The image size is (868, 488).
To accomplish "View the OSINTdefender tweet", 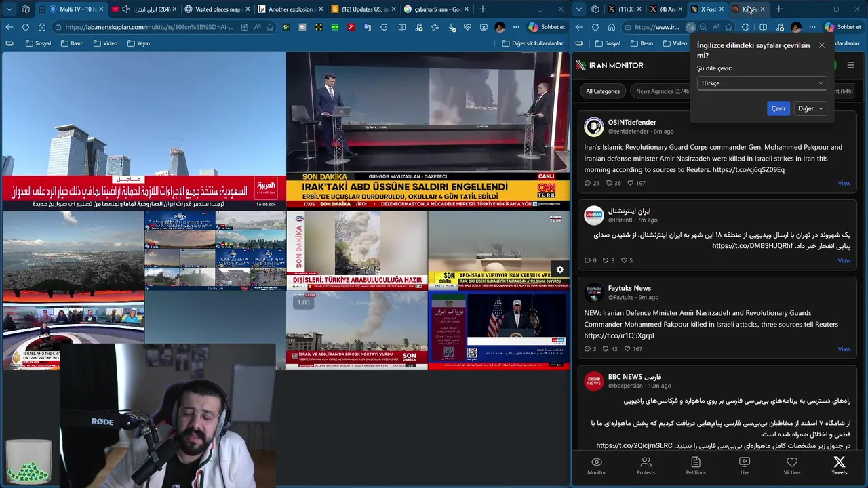I will pyautogui.click(x=844, y=183).
